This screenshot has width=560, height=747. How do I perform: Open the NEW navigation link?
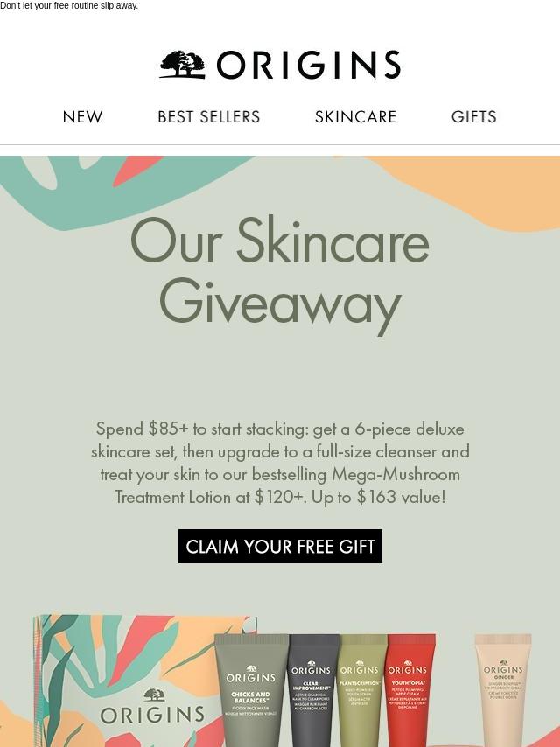pos(82,116)
